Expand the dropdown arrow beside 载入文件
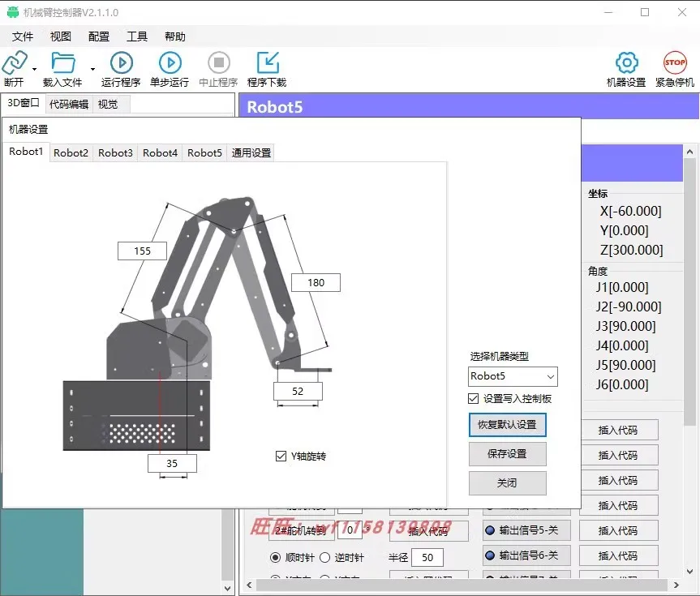The image size is (700, 596). click(x=92, y=69)
